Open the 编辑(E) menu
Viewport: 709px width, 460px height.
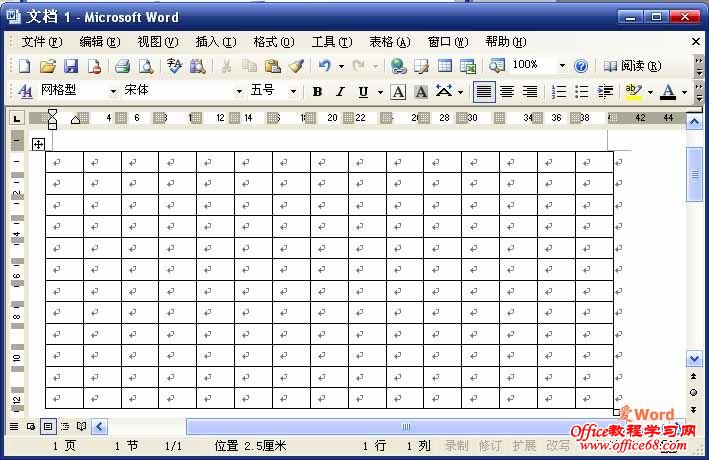(x=99, y=42)
